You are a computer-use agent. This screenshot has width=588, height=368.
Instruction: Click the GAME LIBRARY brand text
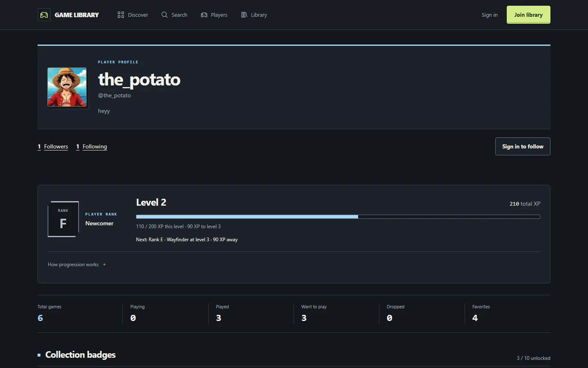77,15
